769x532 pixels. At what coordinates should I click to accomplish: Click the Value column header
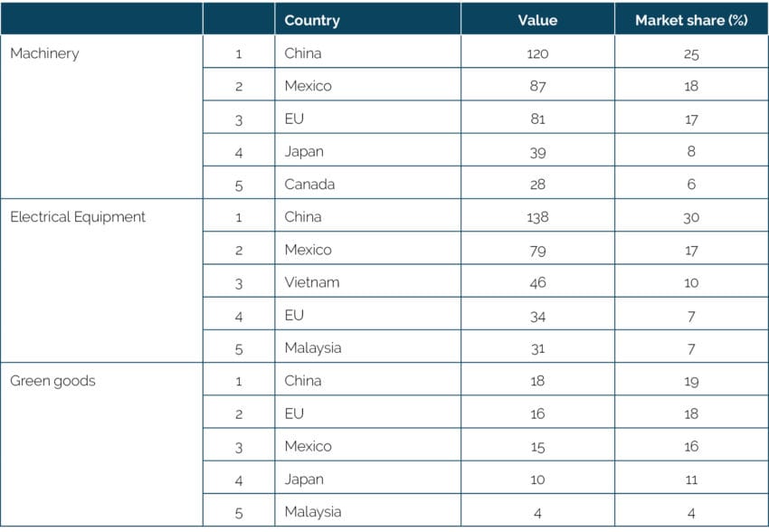pos(537,20)
